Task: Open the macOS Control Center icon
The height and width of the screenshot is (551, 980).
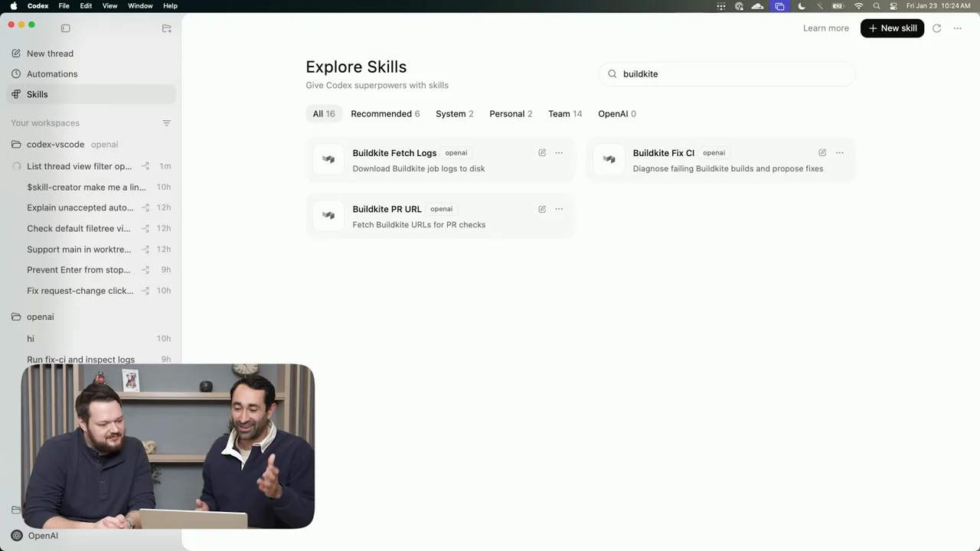Action: point(893,6)
